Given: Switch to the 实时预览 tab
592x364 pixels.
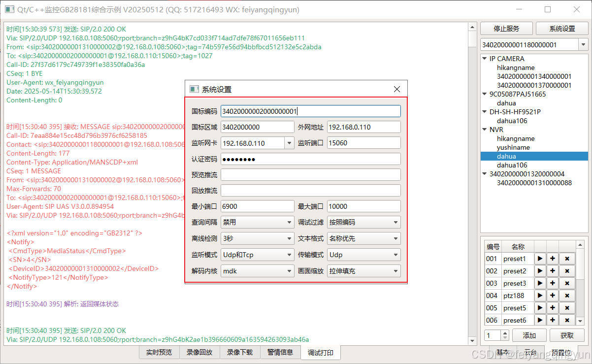Looking at the screenshot, I should tap(159, 353).
